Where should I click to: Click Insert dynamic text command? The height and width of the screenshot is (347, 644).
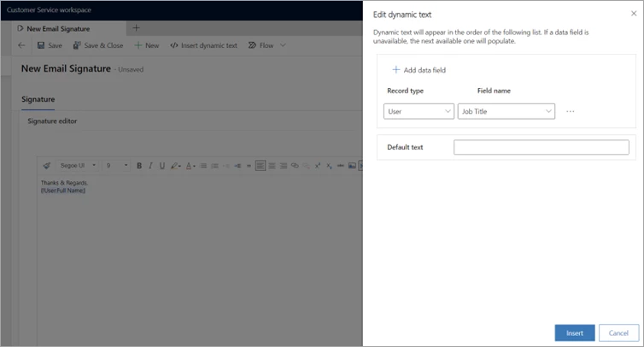[x=204, y=45]
